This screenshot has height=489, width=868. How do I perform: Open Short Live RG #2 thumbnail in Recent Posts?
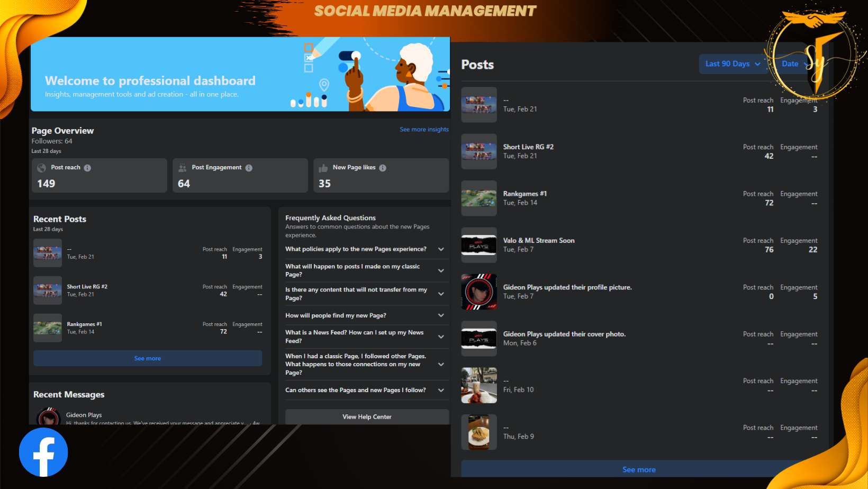tap(48, 291)
